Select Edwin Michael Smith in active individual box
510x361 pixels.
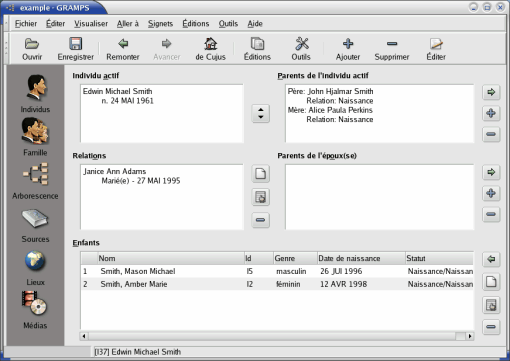118,91
